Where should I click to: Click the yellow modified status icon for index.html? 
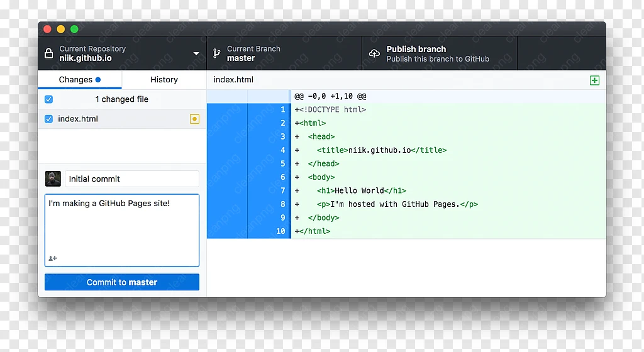click(x=195, y=119)
